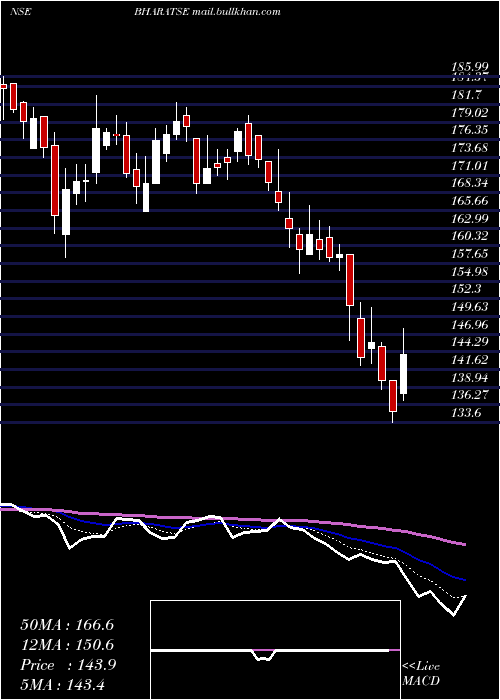Select the 179.02 price level label
500x700 pixels.
pos(470,112)
